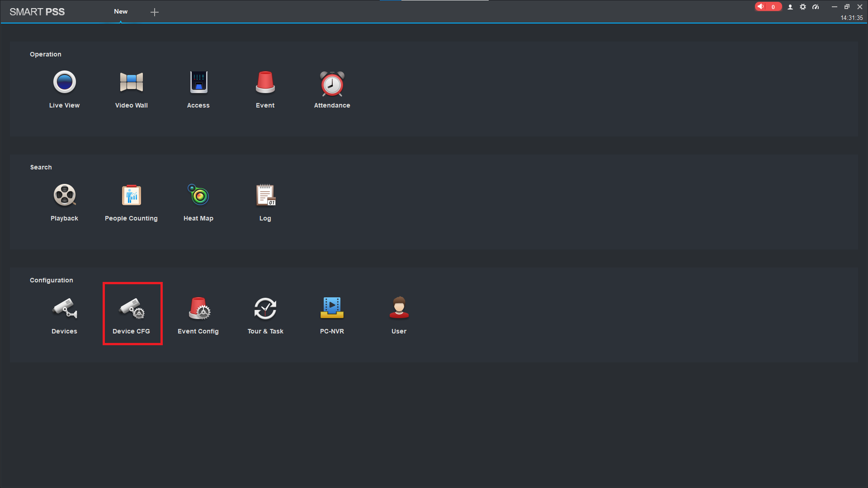This screenshot has width=868, height=488.
Task: Open Playback film reel icon
Action: 65,195
